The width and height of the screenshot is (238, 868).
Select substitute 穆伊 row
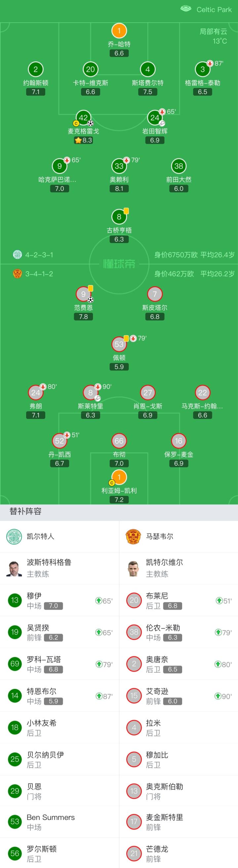(x=59, y=600)
